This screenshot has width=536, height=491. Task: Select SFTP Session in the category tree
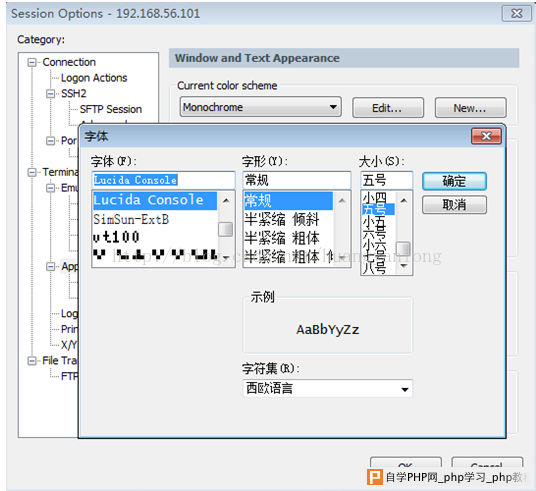[111, 109]
